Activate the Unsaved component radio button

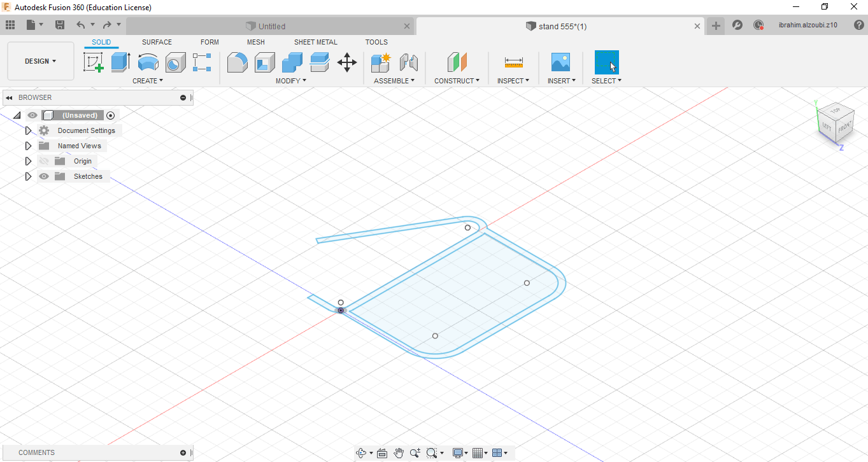tap(111, 115)
